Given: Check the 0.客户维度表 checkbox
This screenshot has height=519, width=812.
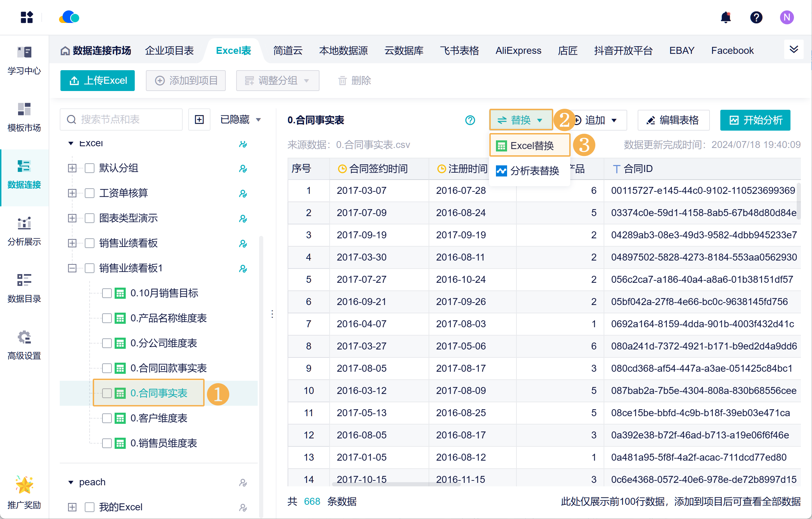Looking at the screenshot, I should (107, 418).
